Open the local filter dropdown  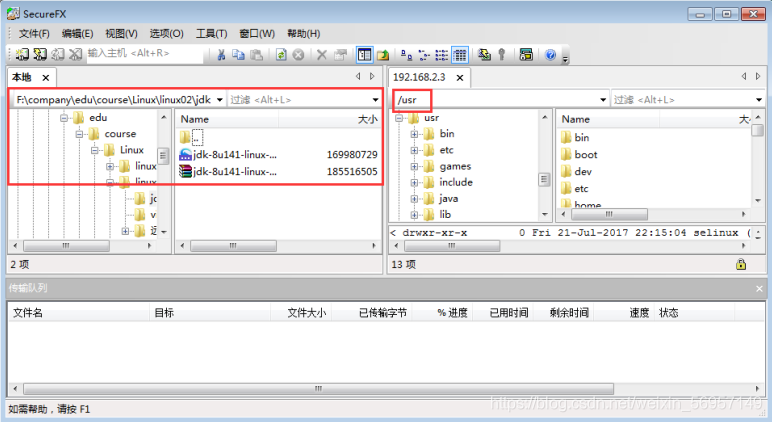376,100
